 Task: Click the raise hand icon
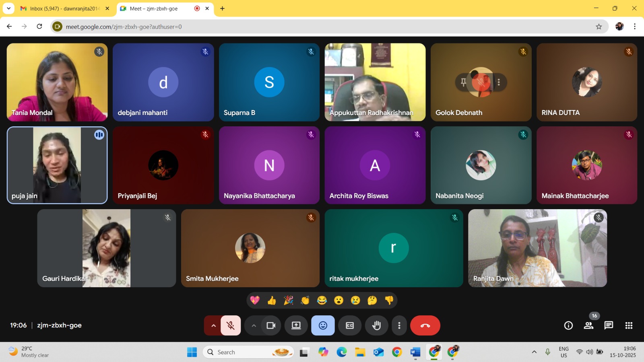tap(376, 325)
